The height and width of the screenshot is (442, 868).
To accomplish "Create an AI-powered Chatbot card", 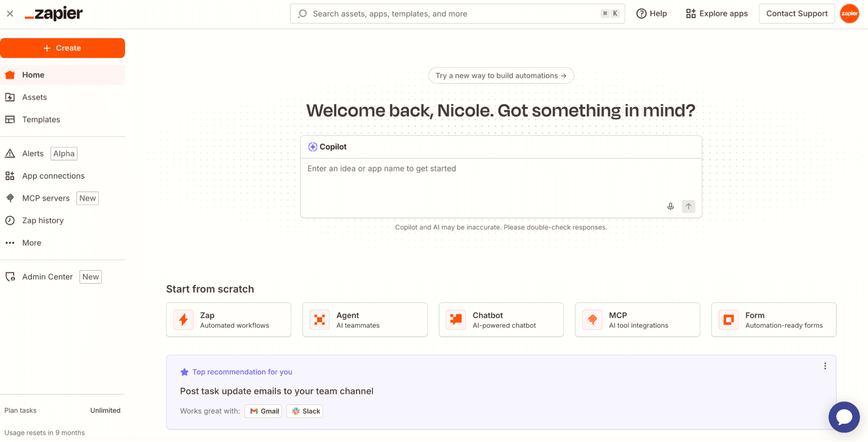I will [501, 320].
